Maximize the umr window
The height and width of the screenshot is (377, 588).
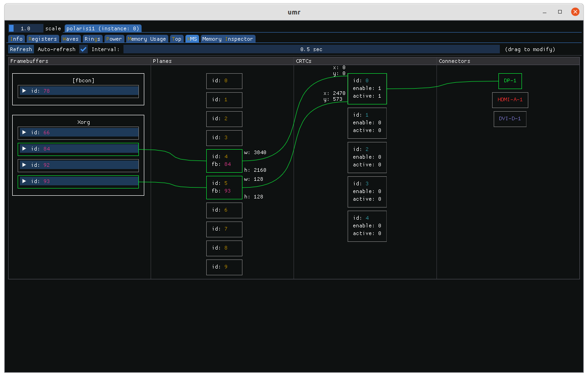(560, 12)
